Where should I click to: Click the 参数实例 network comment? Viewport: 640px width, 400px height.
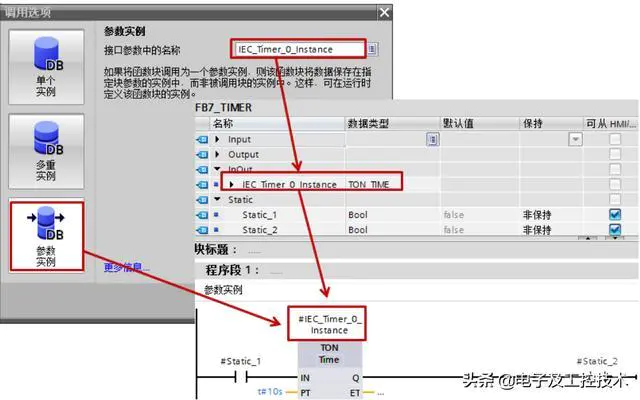tap(223, 290)
